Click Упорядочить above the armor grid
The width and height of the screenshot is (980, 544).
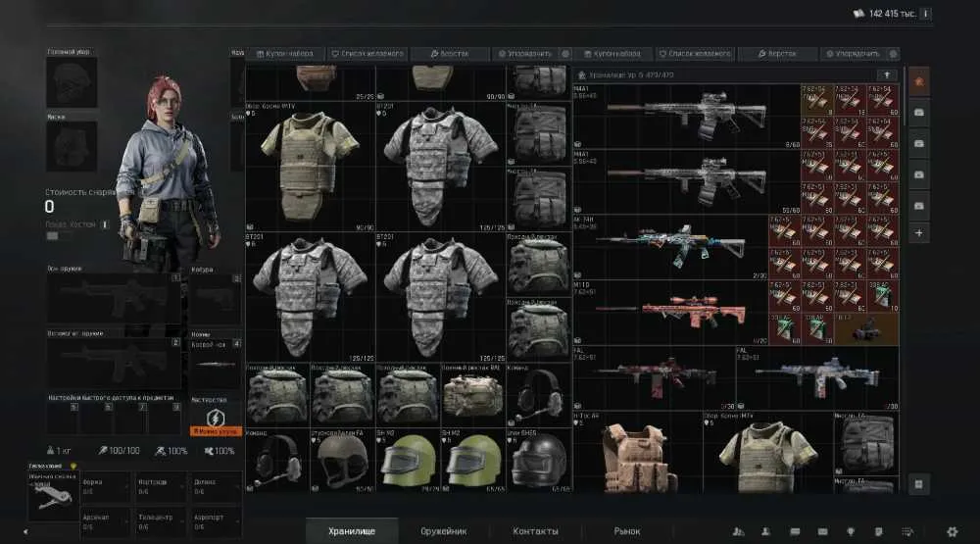tap(525, 54)
